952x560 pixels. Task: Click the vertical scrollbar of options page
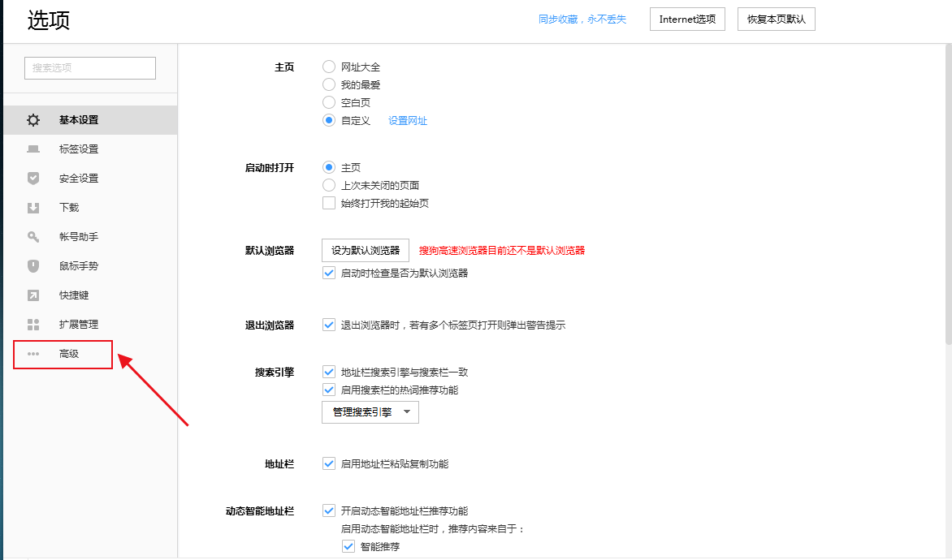(x=949, y=194)
